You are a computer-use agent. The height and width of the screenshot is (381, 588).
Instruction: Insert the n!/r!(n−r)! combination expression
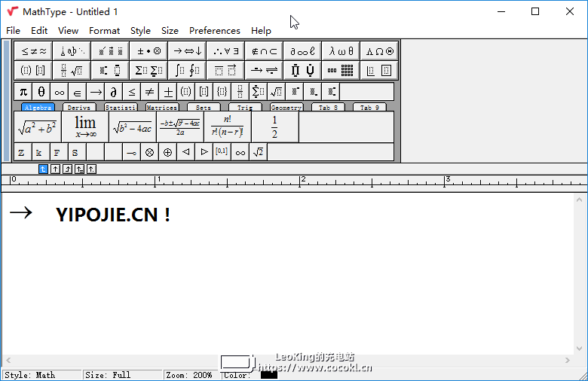[228, 127]
